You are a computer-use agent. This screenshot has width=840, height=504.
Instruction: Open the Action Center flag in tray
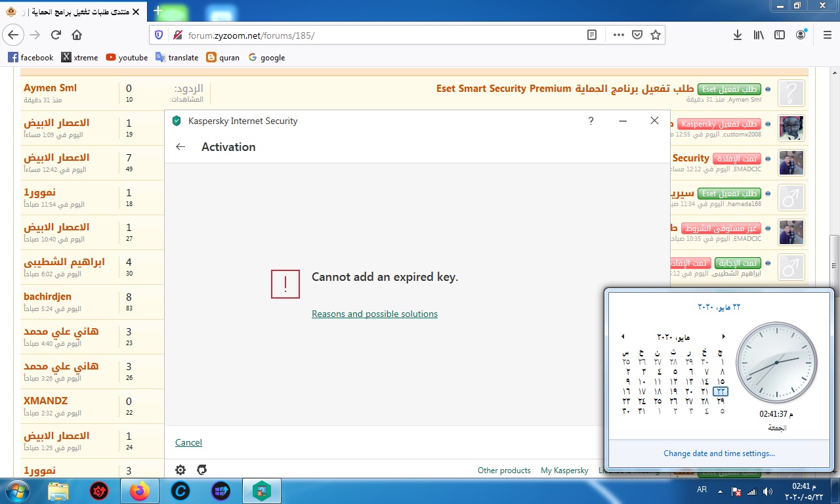737,492
